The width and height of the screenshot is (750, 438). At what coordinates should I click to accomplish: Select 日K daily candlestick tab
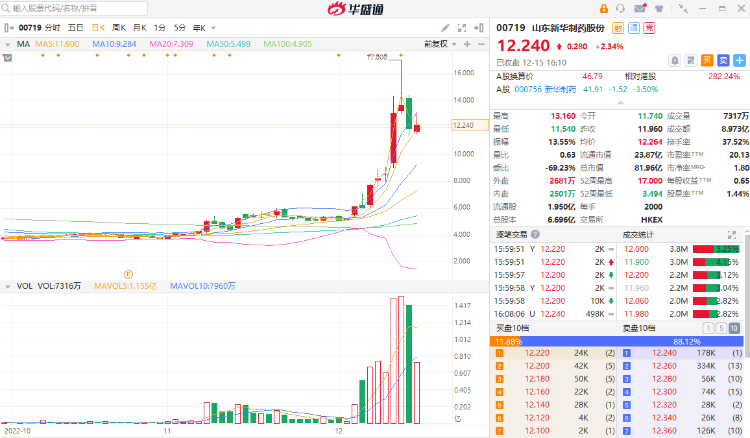(x=98, y=28)
